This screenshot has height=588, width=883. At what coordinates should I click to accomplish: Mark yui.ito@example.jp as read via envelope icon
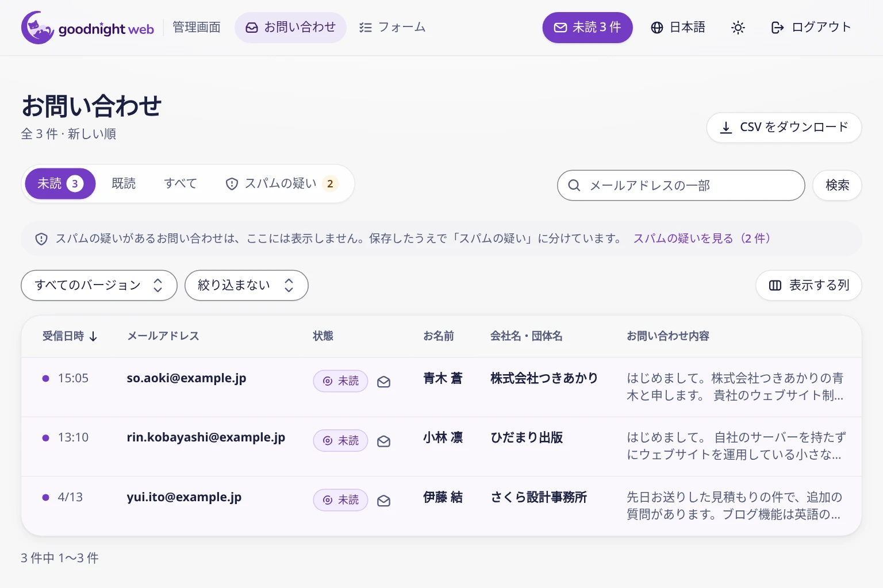tap(384, 501)
